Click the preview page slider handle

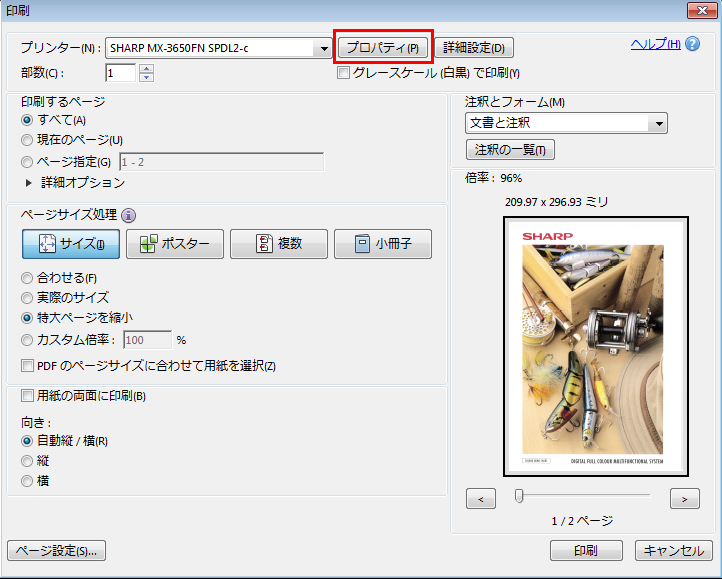pyautogui.click(x=519, y=496)
